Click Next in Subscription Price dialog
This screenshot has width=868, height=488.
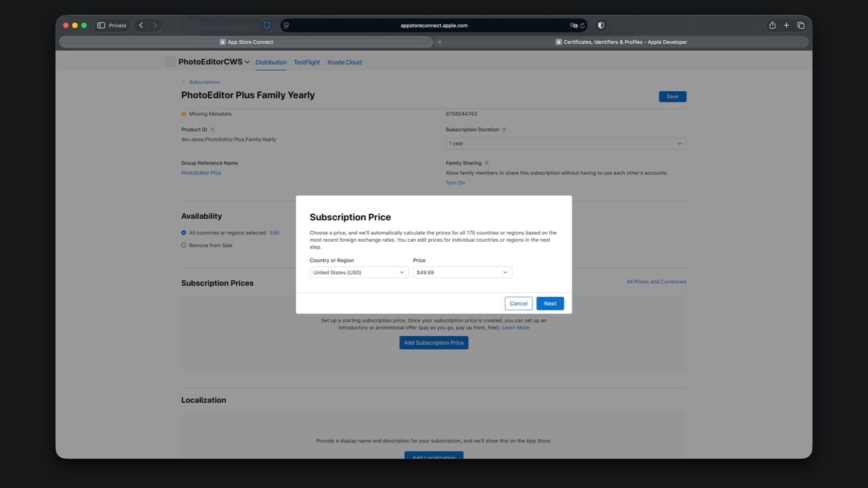(x=550, y=304)
